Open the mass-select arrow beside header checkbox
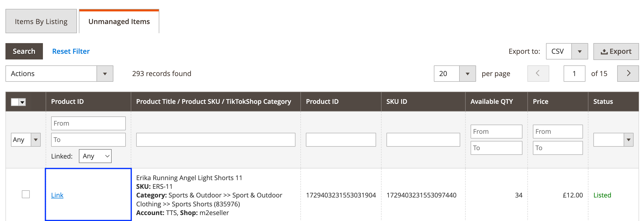Screen dimensions: 644x221 point(23,102)
